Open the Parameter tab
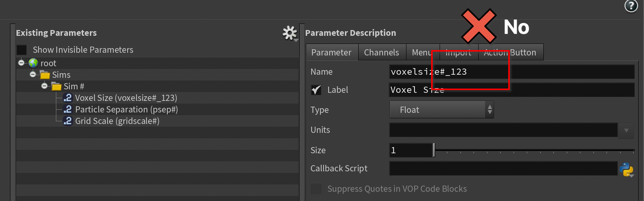 331,53
